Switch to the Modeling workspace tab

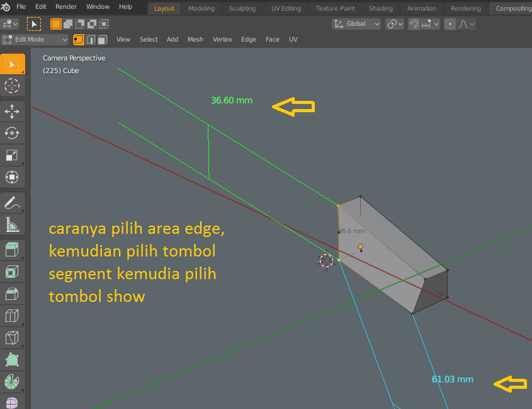tap(201, 8)
